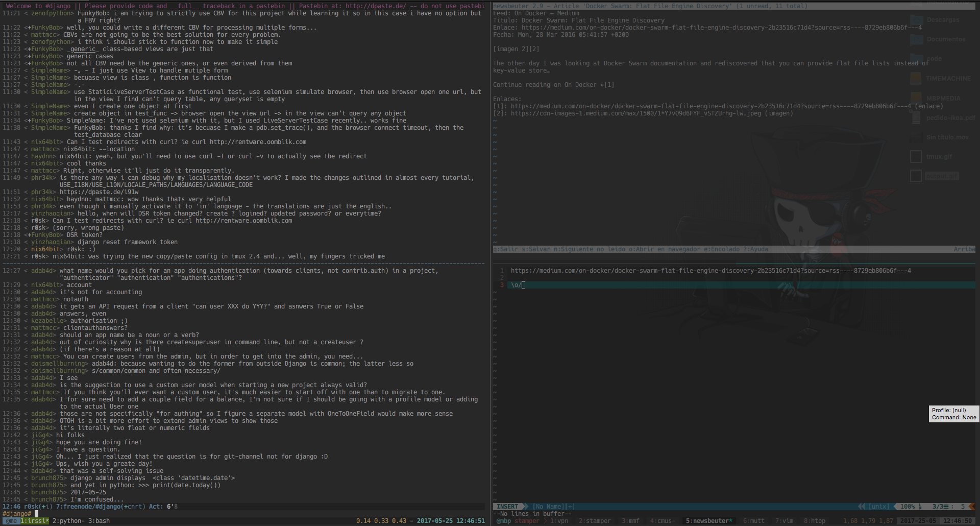Select the MBPMEDIA drive icon
This screenshot has height=526, width=980.
(916, 98)
